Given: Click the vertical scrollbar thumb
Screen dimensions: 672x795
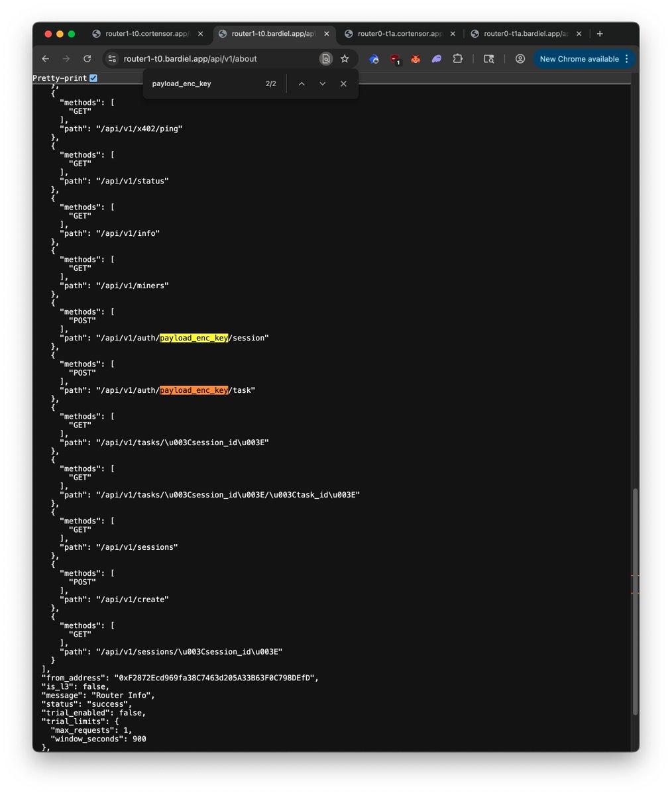Looking at the screenshot, I should [636, 601].
